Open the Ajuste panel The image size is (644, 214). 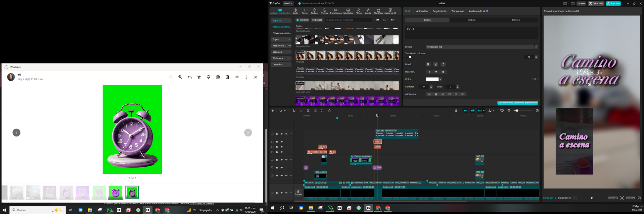368,11
